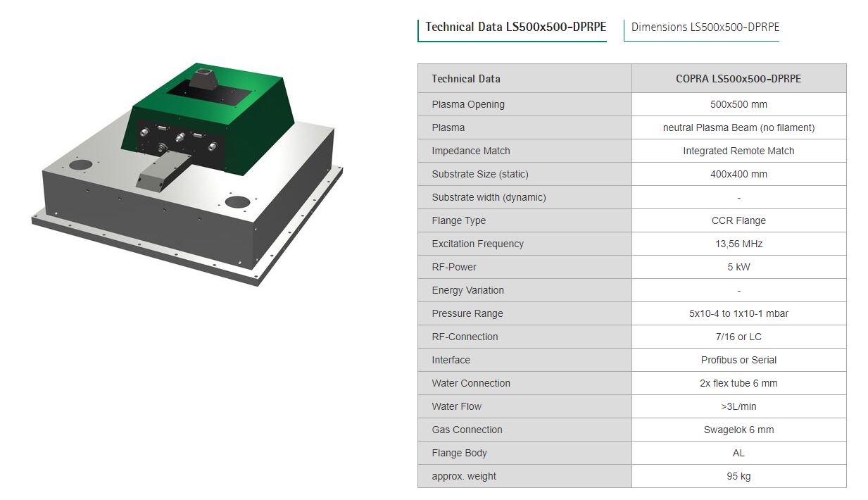Click the Energy Variation row label

pyautogui.click(x=467, y=290)
